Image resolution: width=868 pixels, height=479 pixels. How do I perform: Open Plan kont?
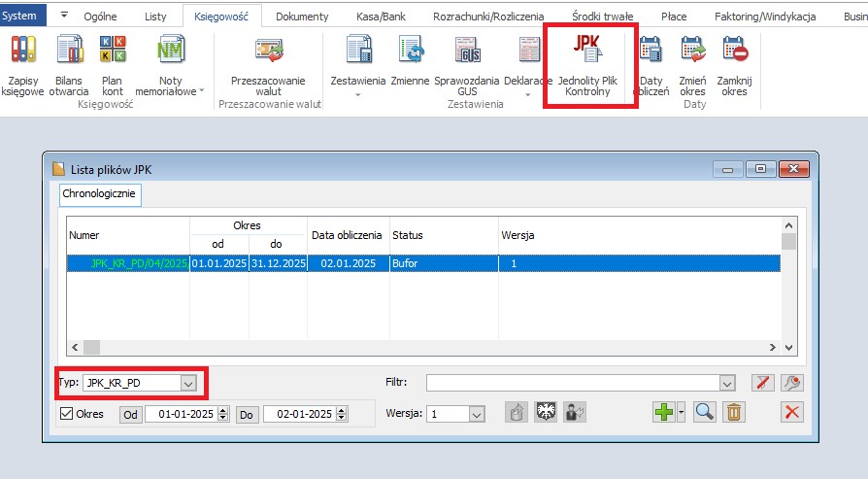[x=113, y=65]
